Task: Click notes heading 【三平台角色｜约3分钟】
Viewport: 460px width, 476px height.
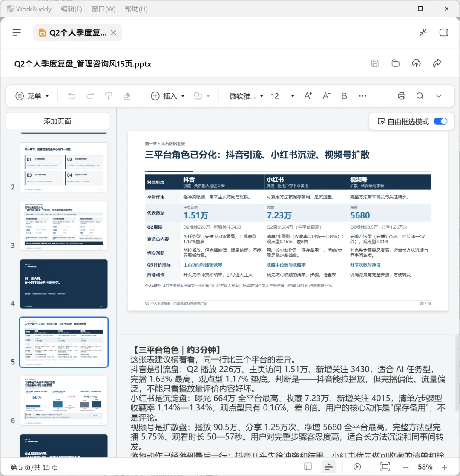Action: [177, 350]
